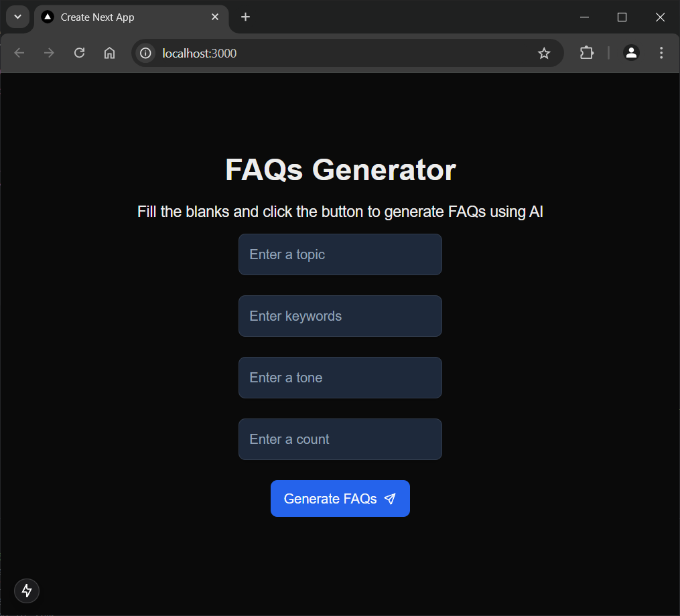
Task: Bookmark the page with the star icon
Action: click(544, 52)
